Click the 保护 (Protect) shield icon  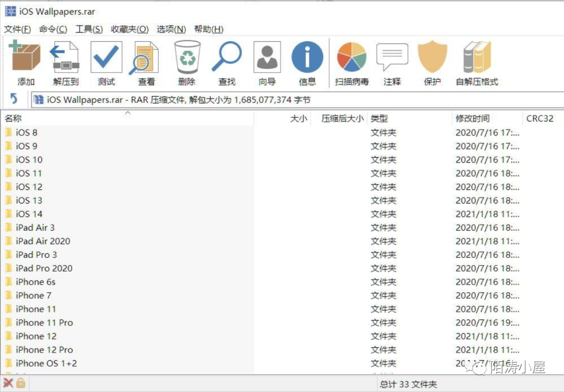point(432,57)
